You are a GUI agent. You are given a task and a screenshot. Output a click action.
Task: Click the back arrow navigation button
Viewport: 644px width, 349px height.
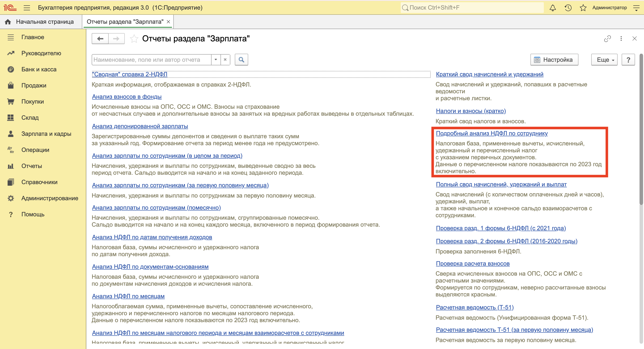(x=100, y=38)
